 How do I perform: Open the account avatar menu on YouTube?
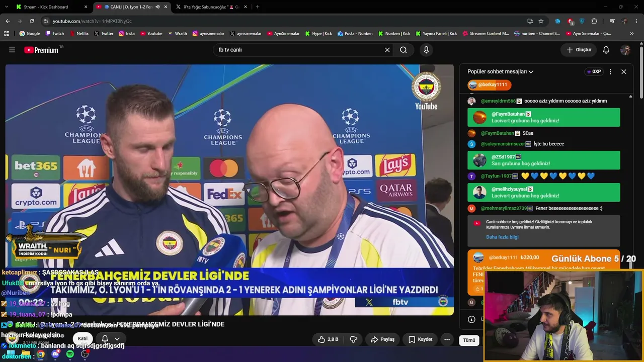pyautogui.click(x=625, y=50)
